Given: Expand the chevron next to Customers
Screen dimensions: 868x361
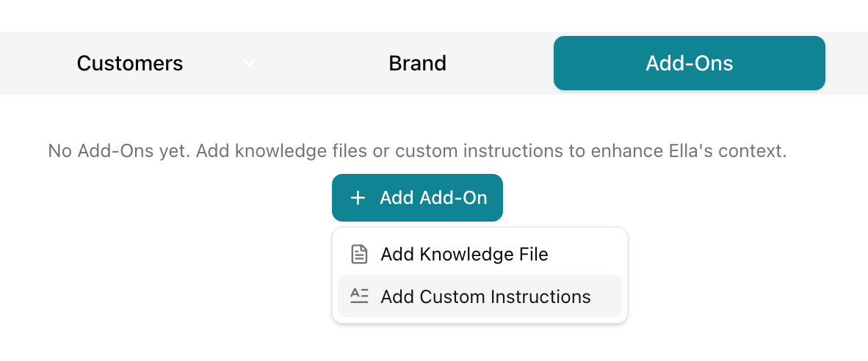Looking at the screenshot, I should point(250,63).
